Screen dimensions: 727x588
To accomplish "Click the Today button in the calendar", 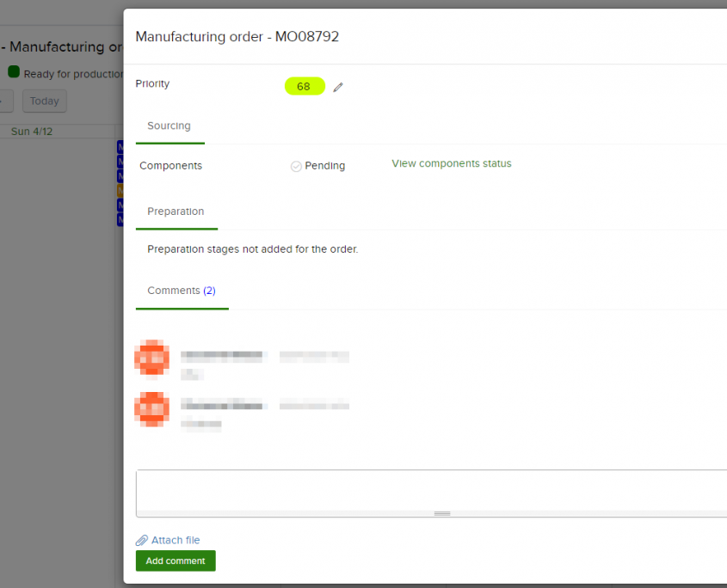I will 45,101.
